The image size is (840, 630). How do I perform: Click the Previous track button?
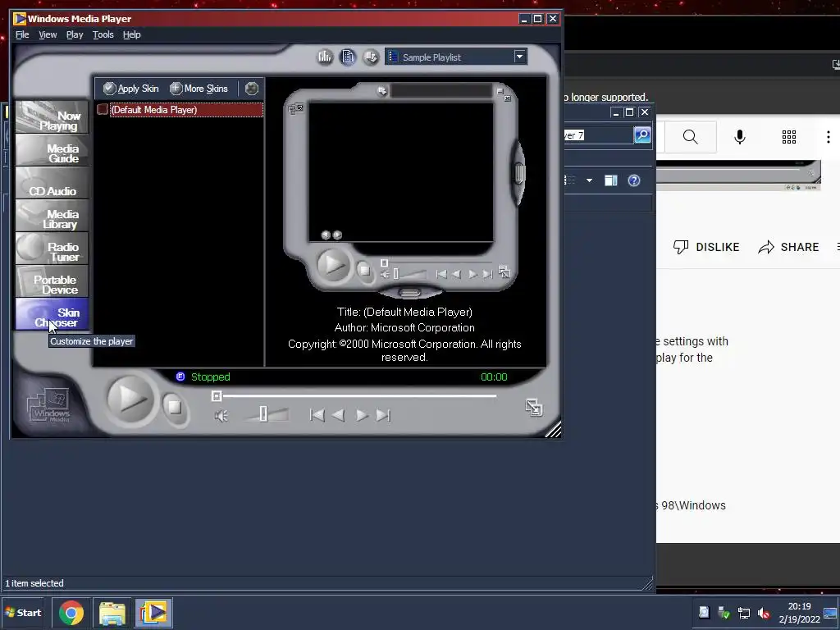pos(317,415)
